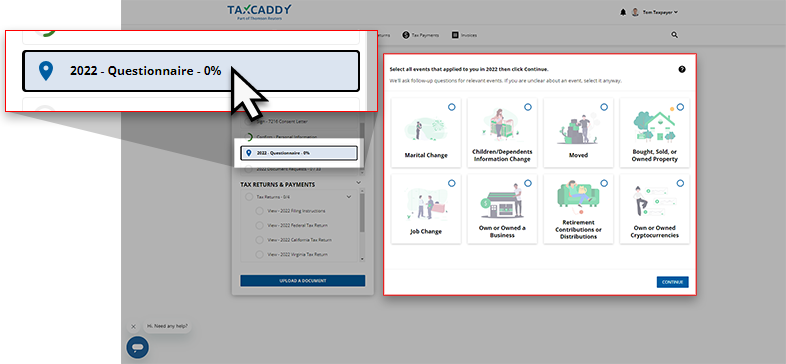Image resolution: width=786 pixels, height=364 pixels.
Task: Click the Job Change illustration
Action: point(425,205)
